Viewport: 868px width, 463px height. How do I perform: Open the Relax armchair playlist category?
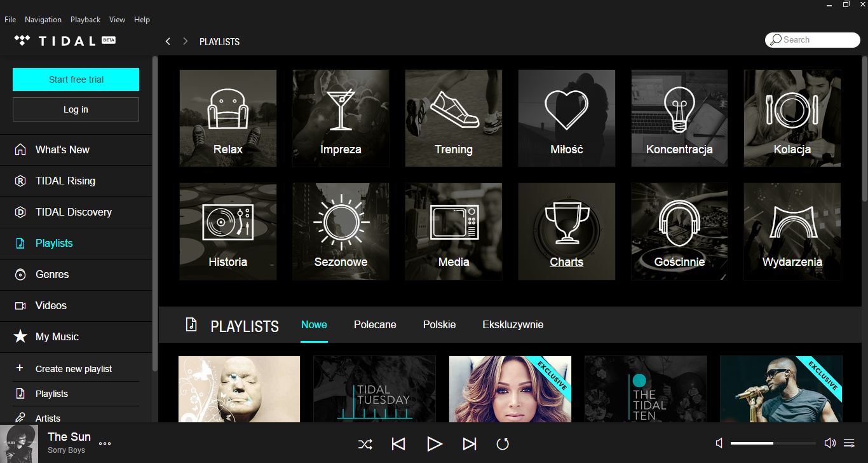click(x=227, y=118)
